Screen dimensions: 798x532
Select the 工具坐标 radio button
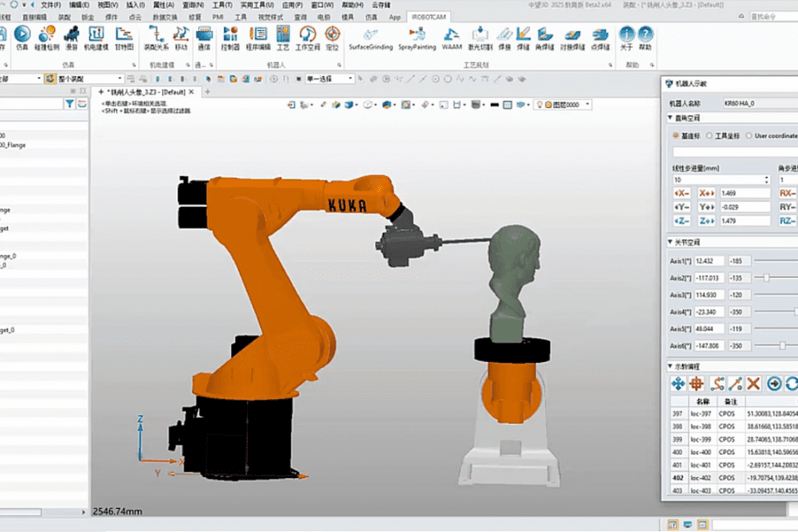[709, 136]
